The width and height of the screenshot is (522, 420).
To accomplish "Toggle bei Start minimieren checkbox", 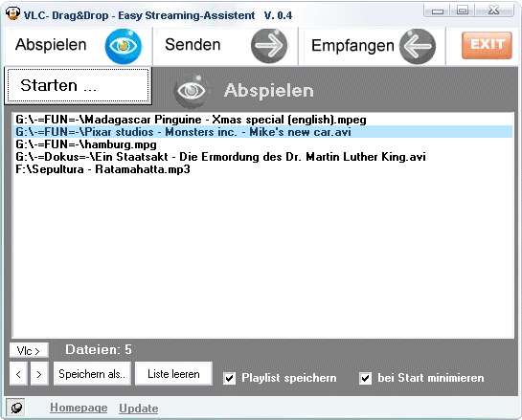I will pos(365,378).
